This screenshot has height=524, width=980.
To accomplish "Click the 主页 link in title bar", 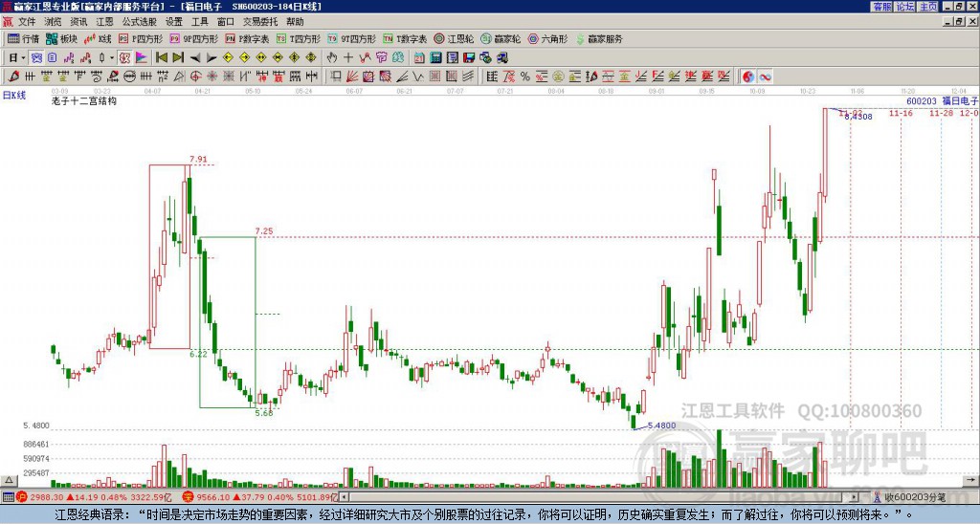I will tap(928, 7).
